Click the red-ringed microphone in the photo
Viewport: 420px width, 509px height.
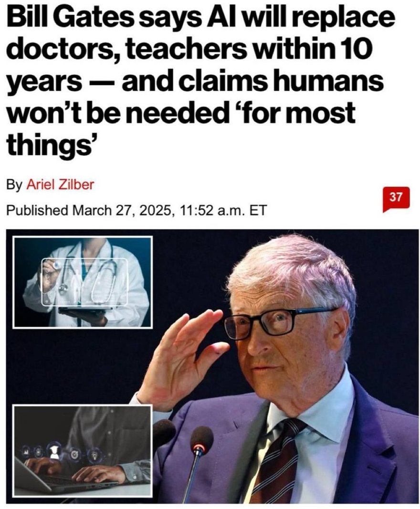pos(201,441)
